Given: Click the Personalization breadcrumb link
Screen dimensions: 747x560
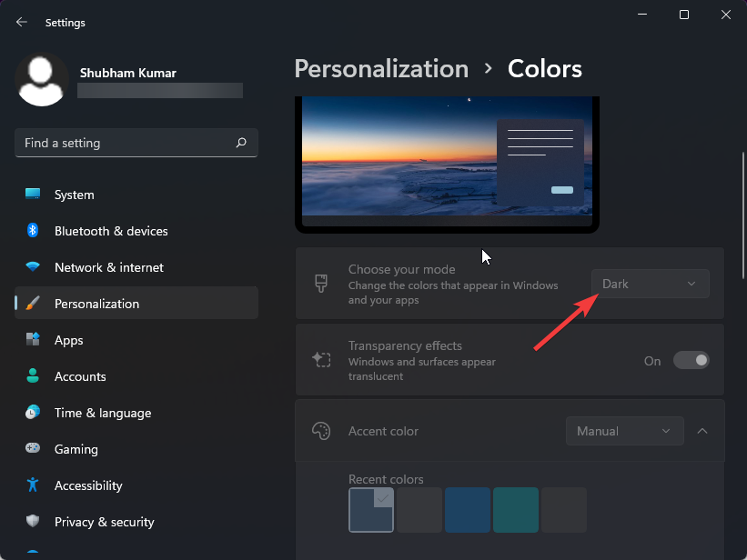Looking at the screenshot, I should (x=381, y=69).
